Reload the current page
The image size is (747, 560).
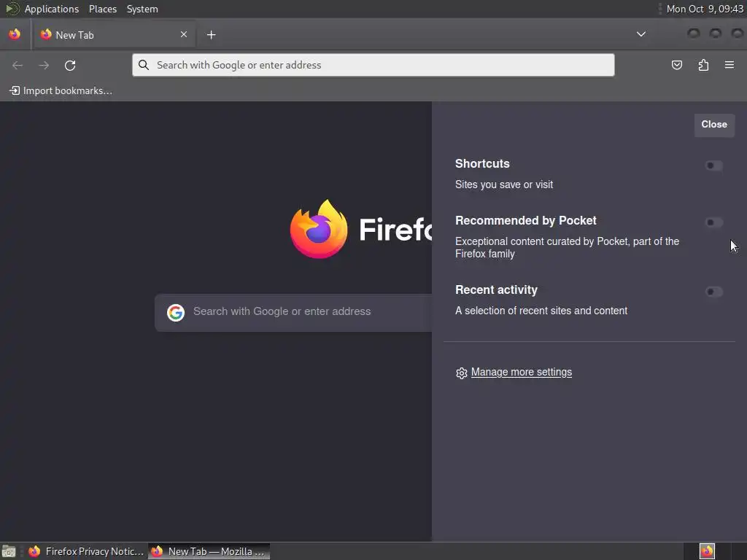point(70,65)
